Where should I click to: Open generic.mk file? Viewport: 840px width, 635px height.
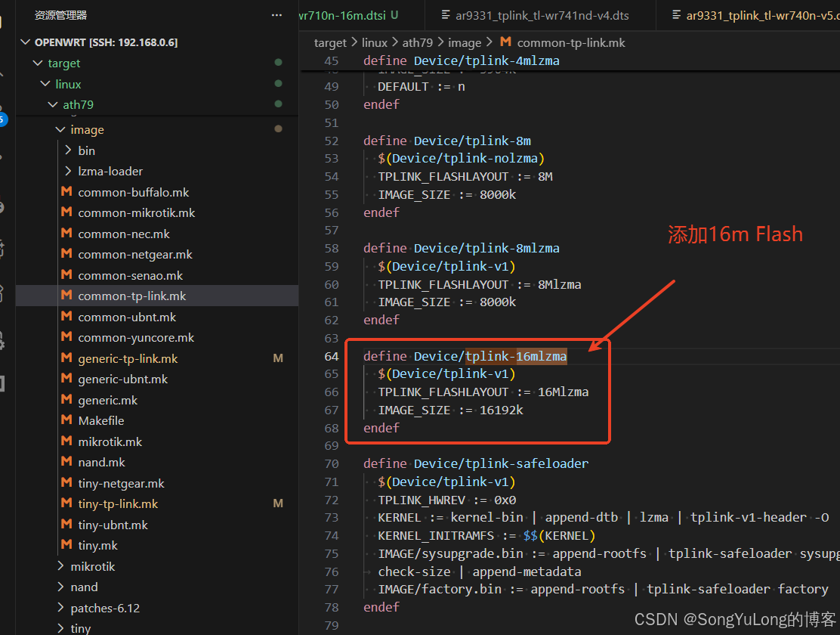108,400
